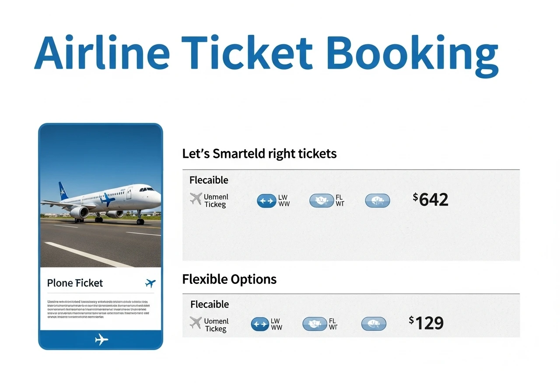The image size is (560, 392).
Task: Toggle the blue arrows pill in $129 row
Action: [260, 324]
